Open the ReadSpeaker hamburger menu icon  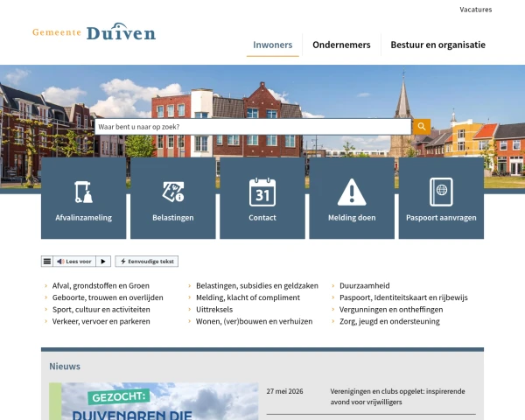47,262
